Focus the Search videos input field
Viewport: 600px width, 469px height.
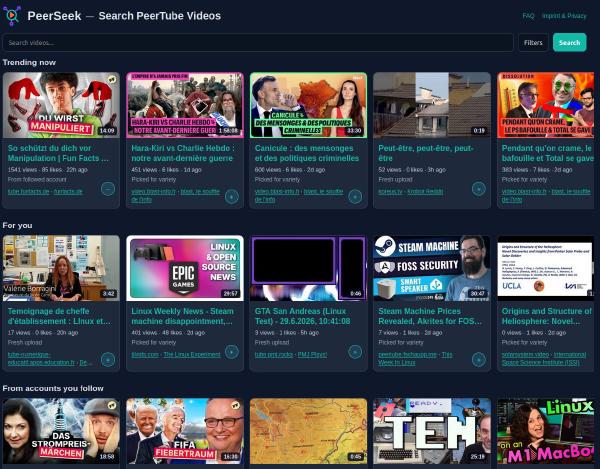click(x=258, y=42)
